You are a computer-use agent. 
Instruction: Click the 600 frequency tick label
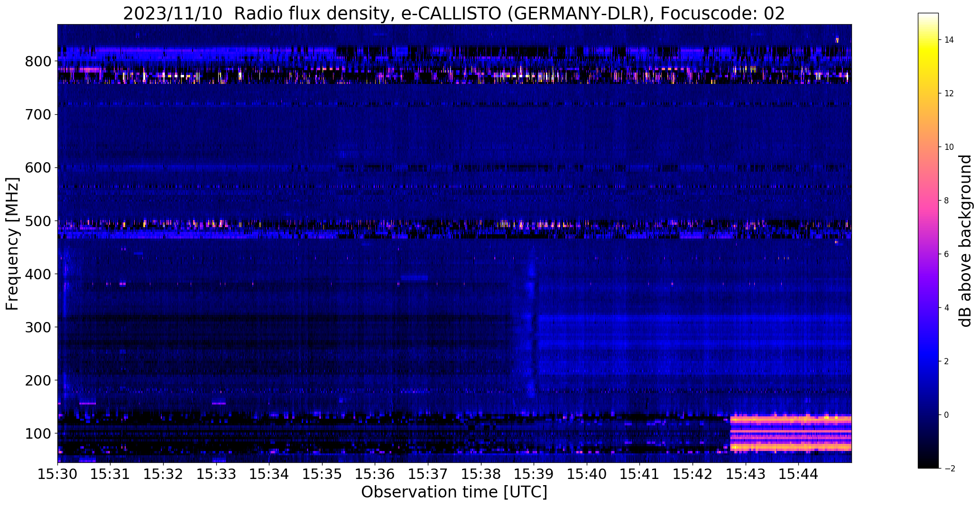click(37, 168)
